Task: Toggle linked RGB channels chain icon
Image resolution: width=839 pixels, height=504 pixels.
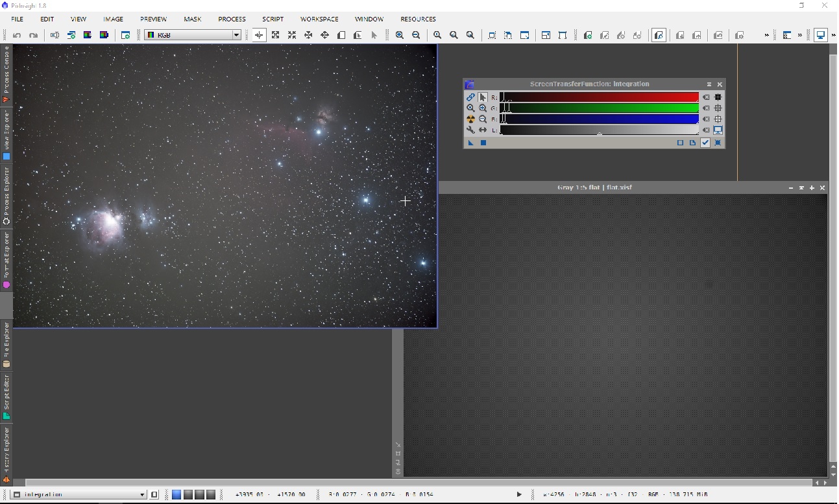Action: pyautogui.click(x=470, y=97)
